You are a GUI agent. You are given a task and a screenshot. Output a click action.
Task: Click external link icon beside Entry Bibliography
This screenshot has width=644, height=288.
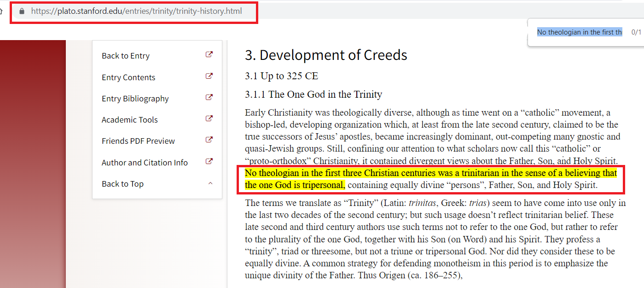point(209,97)
